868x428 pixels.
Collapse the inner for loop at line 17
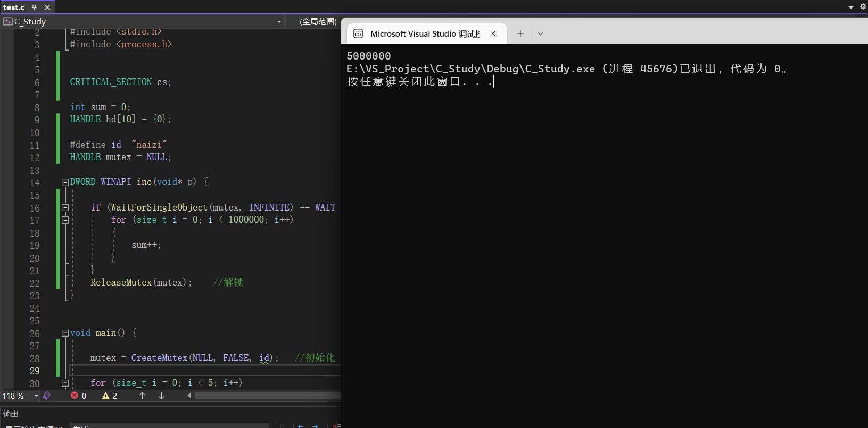[x=65, y=220]
